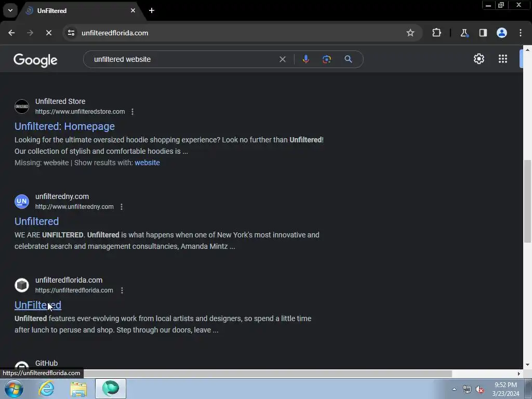Search by image with Google Lens icon
Screen dimensions: 532x399
(327, 59)
